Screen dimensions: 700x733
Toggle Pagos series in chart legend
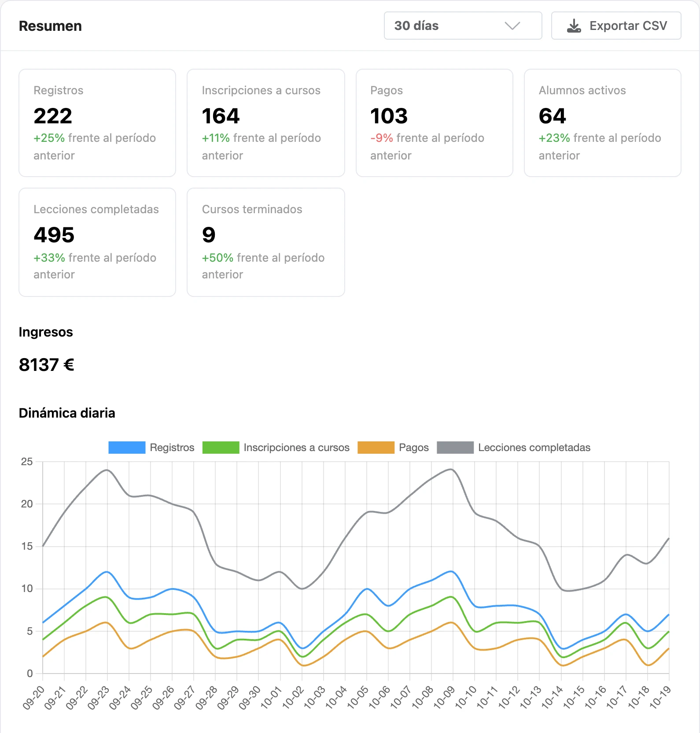(x=393, y=447)
